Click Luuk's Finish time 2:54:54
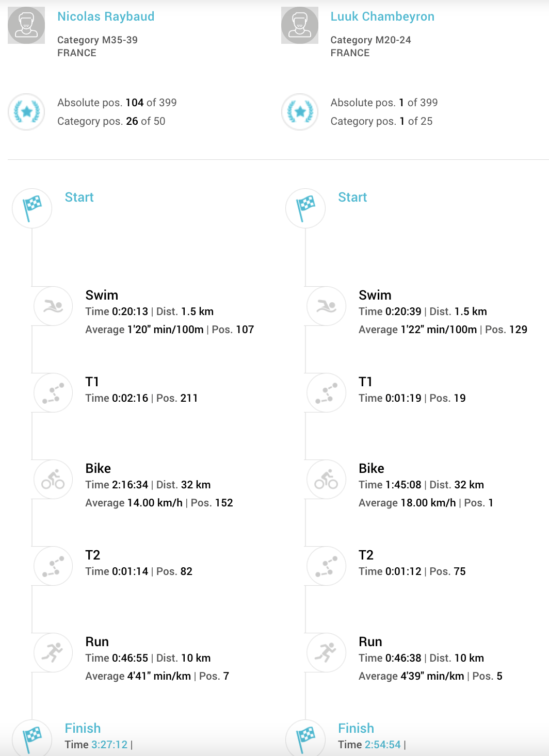 pyautogui.click(x=382, y=745)
